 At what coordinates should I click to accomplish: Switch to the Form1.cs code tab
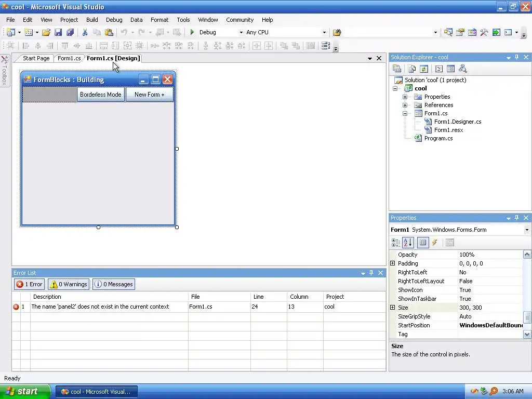point(69,58)
